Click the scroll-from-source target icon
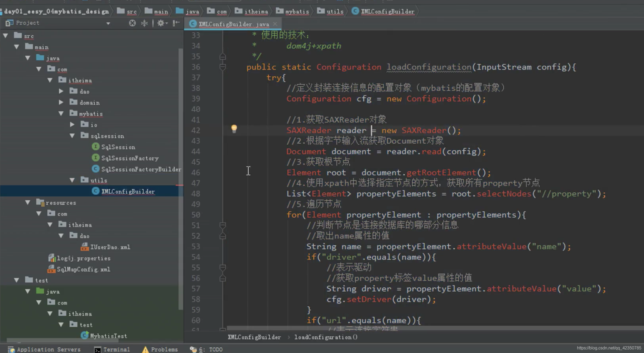644x353 pixels. click(x=132, y=23)
